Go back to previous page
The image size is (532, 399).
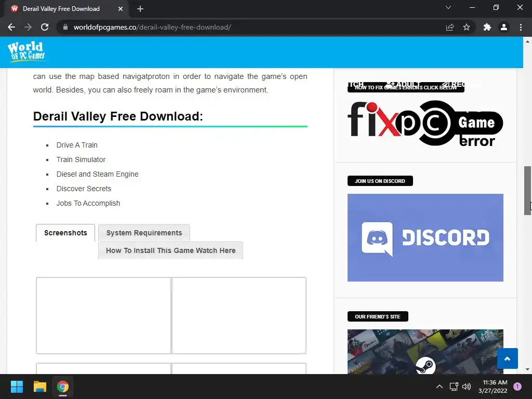(11, 27)
